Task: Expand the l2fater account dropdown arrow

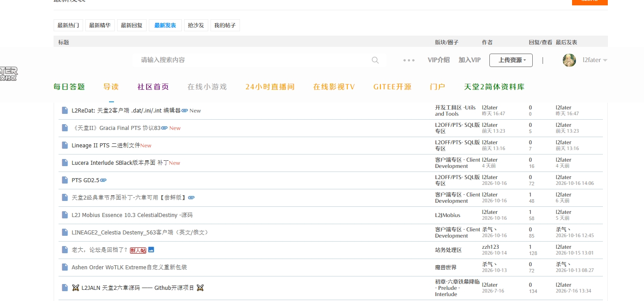Action: click(x=605, y=60)
